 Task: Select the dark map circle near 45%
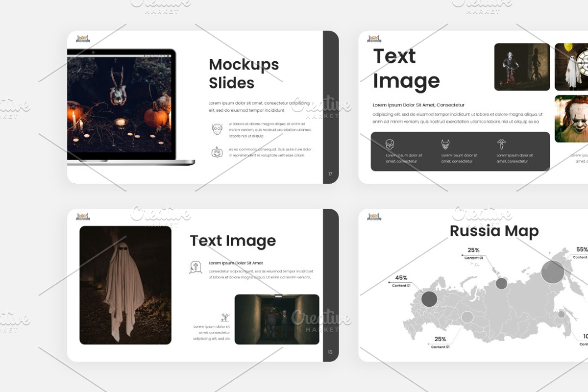coord(429,299)
